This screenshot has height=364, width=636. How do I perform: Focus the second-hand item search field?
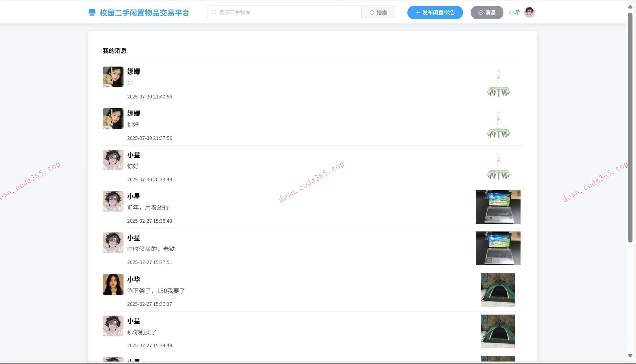285,12
